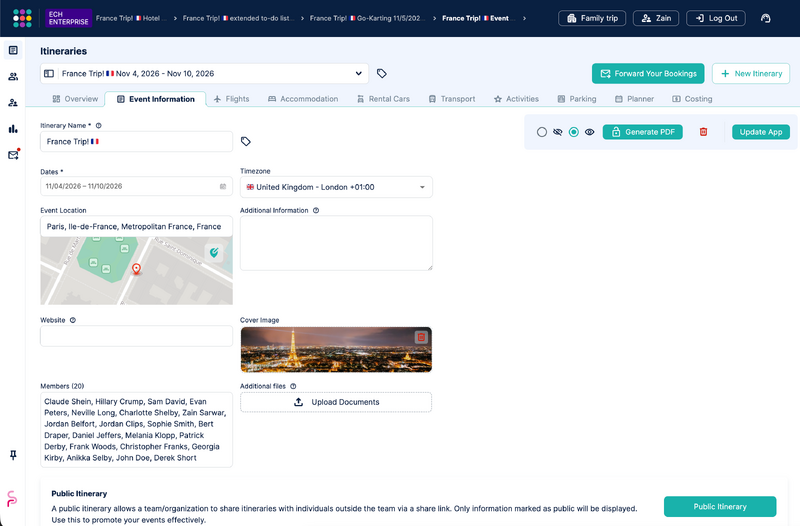This screenshot has width=800, height=526.
Task: Click the Members list box
Action: click(136, 430)
